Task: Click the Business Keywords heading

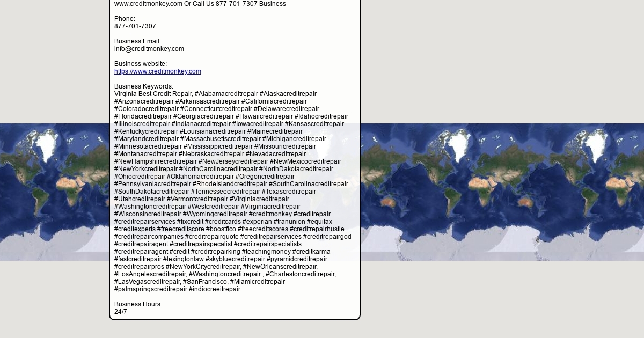Action: [x=143, y=86]
